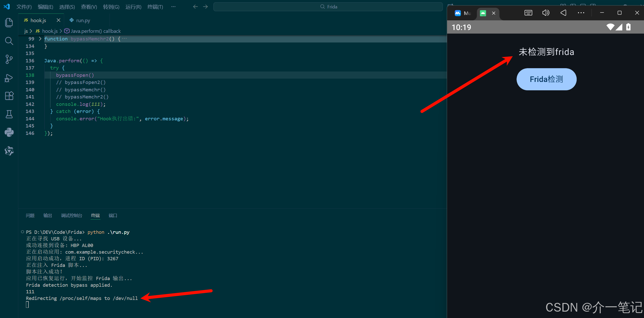Open emulator more options ellipsis
The height and width of the screenshot is (318, 644).
pos(581,13)
